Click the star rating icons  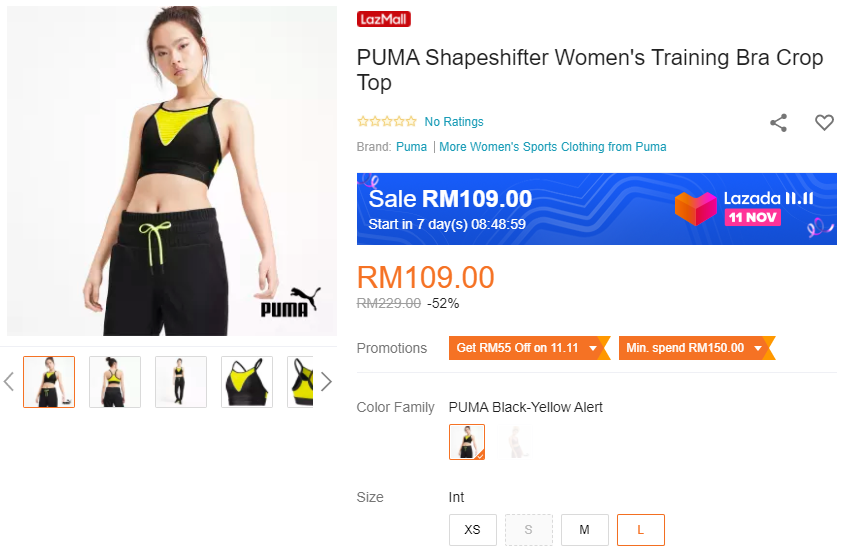[387, 121]
